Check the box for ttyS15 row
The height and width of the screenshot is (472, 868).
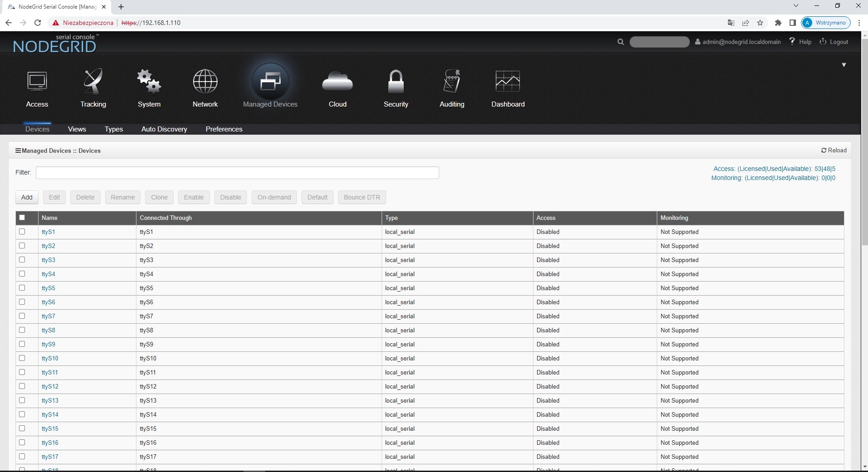click(x=22, y=428)
